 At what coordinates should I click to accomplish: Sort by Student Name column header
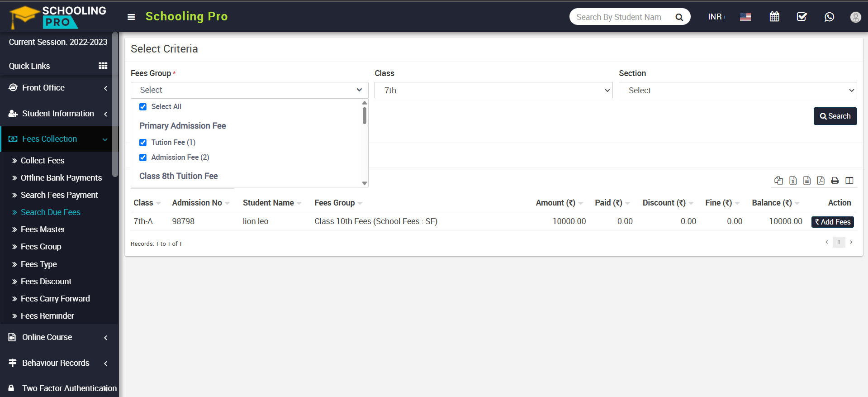point(272,203)
